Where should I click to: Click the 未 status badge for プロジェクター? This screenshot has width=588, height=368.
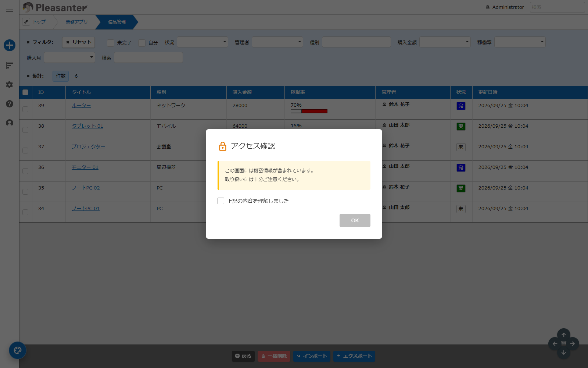tap(461, 147)
